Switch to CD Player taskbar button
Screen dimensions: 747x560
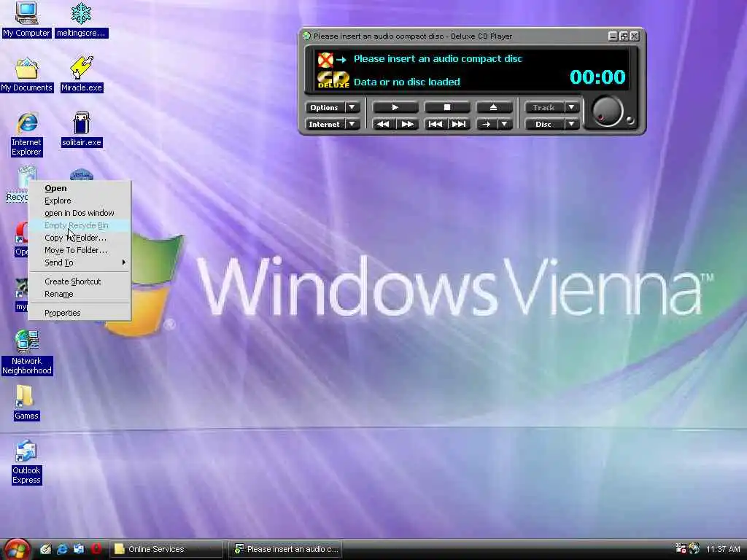pos(285,549)
